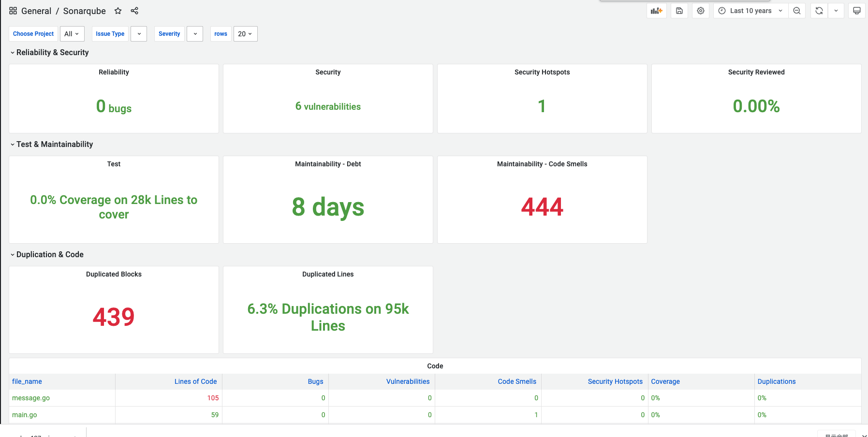
Task: Cycle view mode with monitor icon
Action: click(x=857, y=11)
